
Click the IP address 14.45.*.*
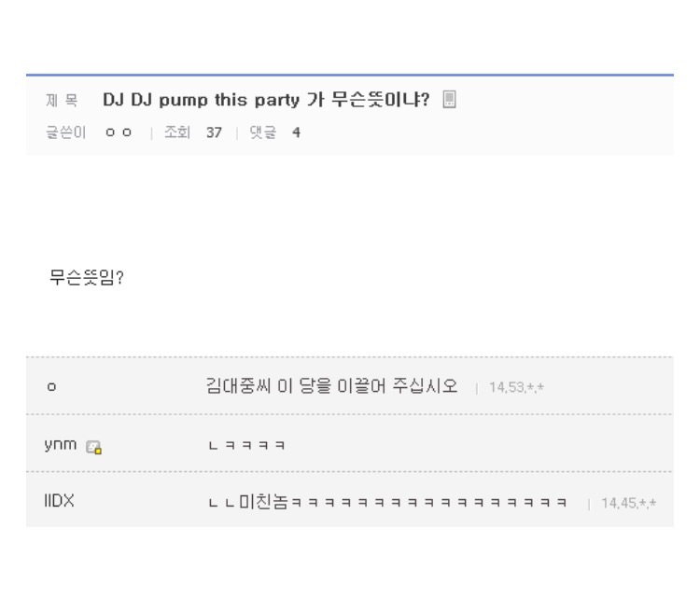[628, 504]
